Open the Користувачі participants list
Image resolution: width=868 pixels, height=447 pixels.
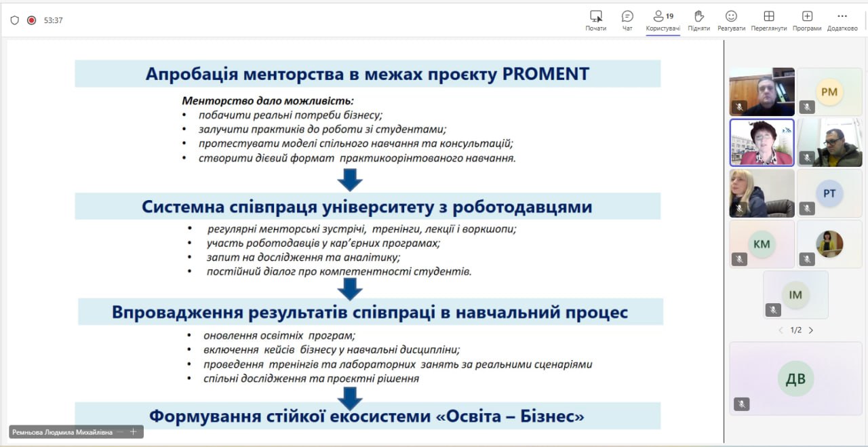coord(663,16)
